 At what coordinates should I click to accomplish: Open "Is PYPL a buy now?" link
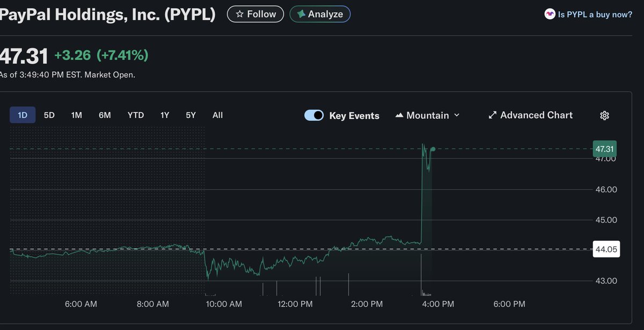pyautogui.click(x=595, y=15)
